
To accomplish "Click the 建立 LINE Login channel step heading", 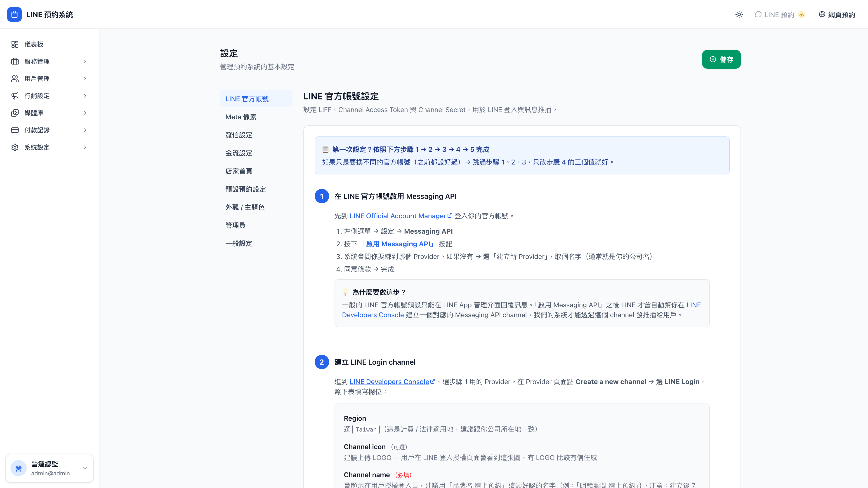I will tap(375, 362).
